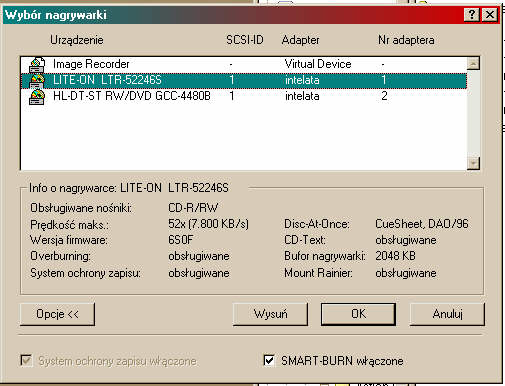Click the CD-Text obsługiwane value
Viewport: 505px width, 386px height.
coord(406,240)
